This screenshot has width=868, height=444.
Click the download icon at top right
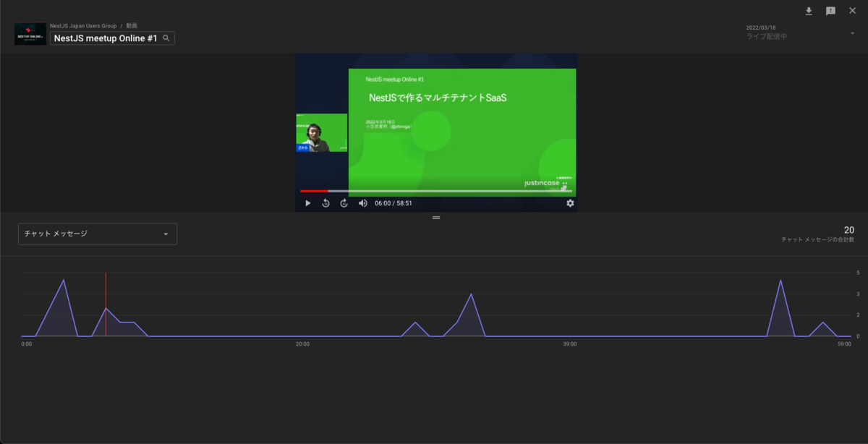click(x=809, y=11)
